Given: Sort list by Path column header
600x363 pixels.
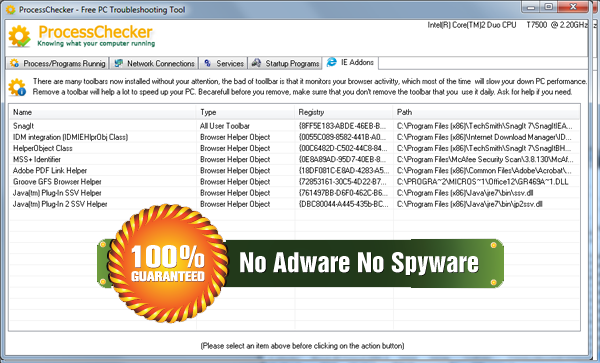Looking at the screenshot, I should pyautogui.click(x=486, y=112).
